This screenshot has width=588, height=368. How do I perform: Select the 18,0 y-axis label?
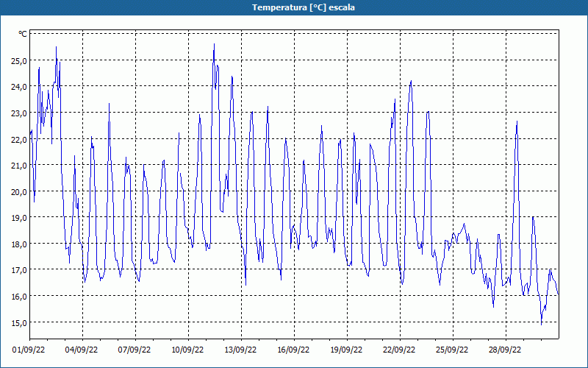pos(19,244)
